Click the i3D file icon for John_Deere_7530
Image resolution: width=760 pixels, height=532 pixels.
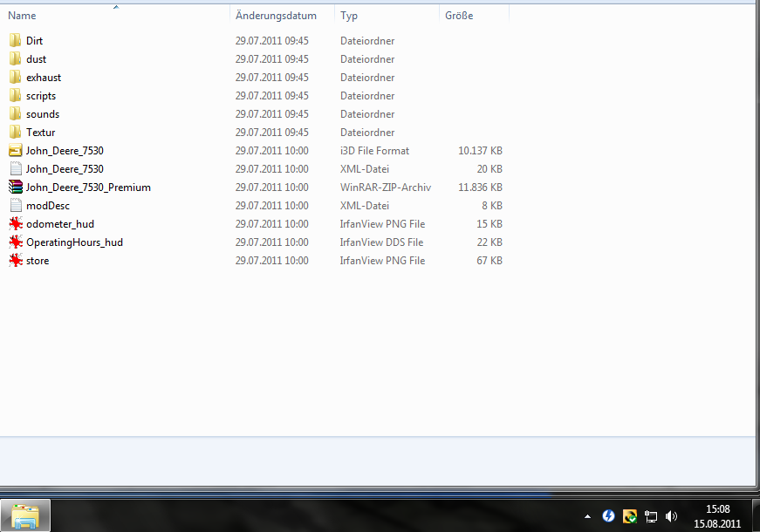[x=16, y=151]
